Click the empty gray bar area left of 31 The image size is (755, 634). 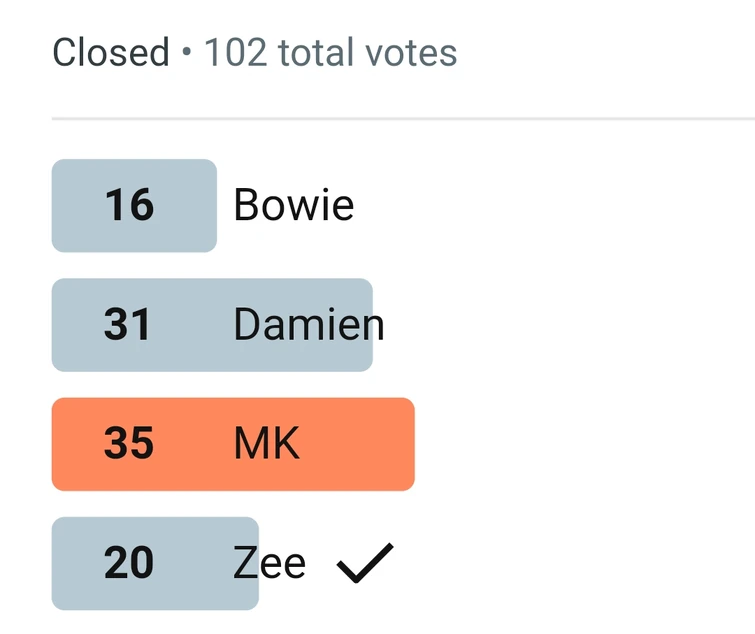(x=75, y=325)
